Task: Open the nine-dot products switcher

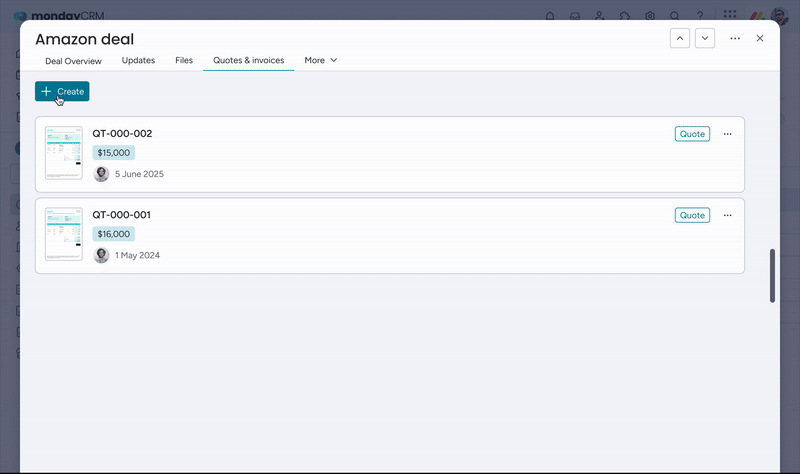Action: tap(731, 16)
